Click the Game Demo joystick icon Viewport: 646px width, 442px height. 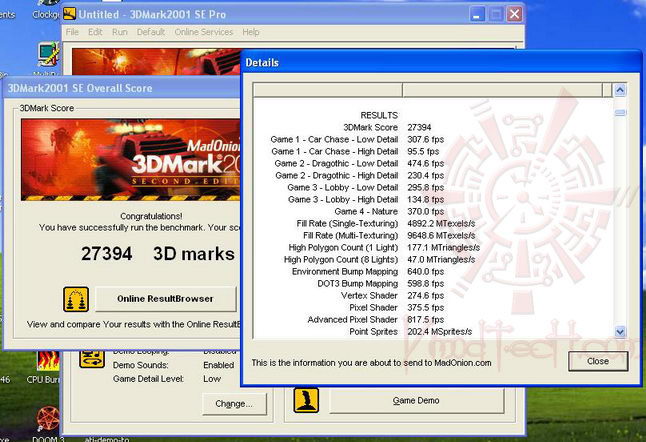[306, 400]
